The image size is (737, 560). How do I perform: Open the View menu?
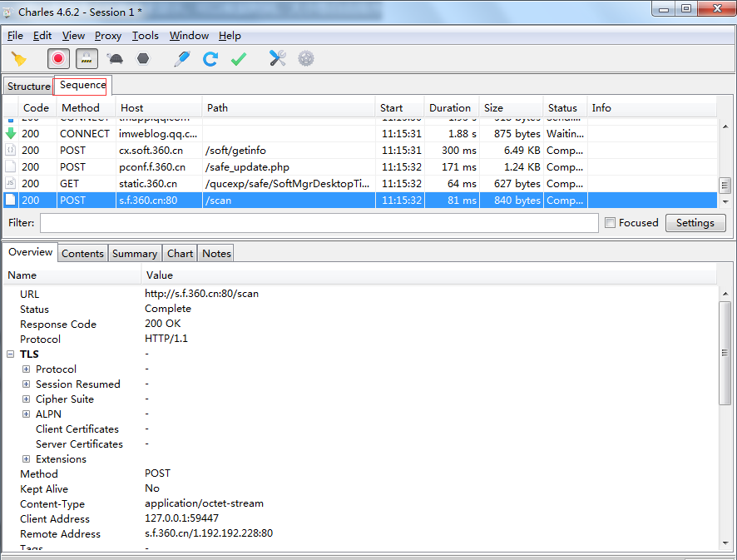click(x=73, y=36)
